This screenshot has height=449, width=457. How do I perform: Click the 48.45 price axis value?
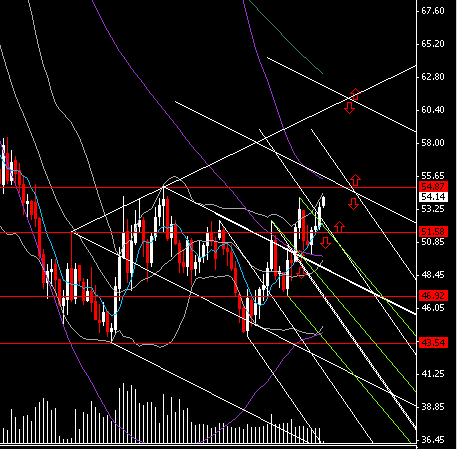tap(433, 275)
